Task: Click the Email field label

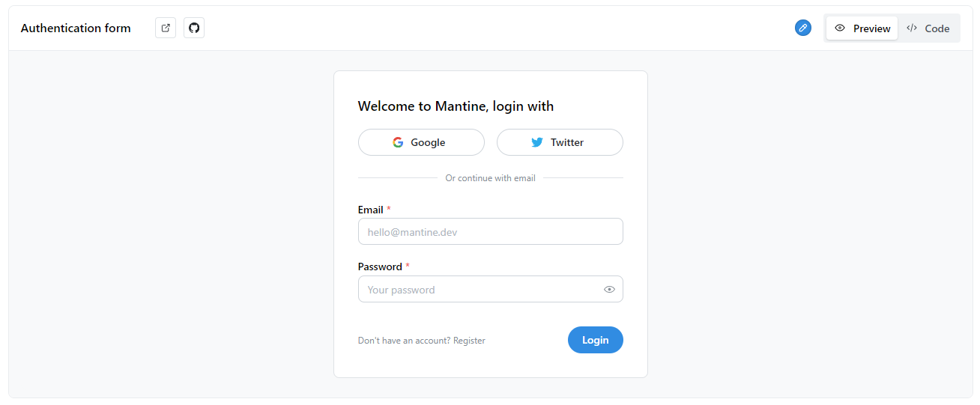Action: click(x=371, y=210)
